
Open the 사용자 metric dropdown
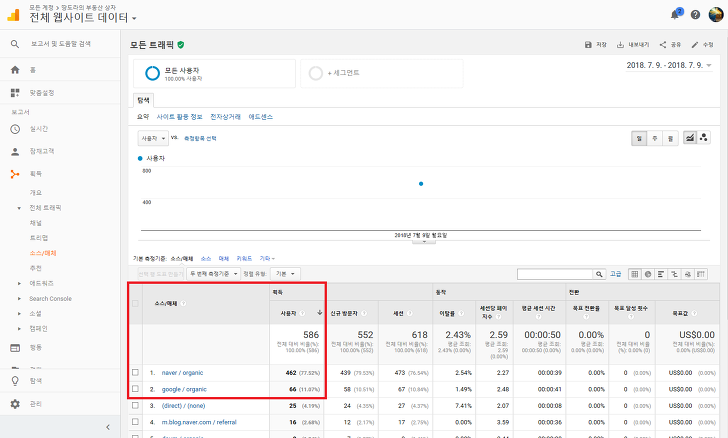click(x=153, y=138)
